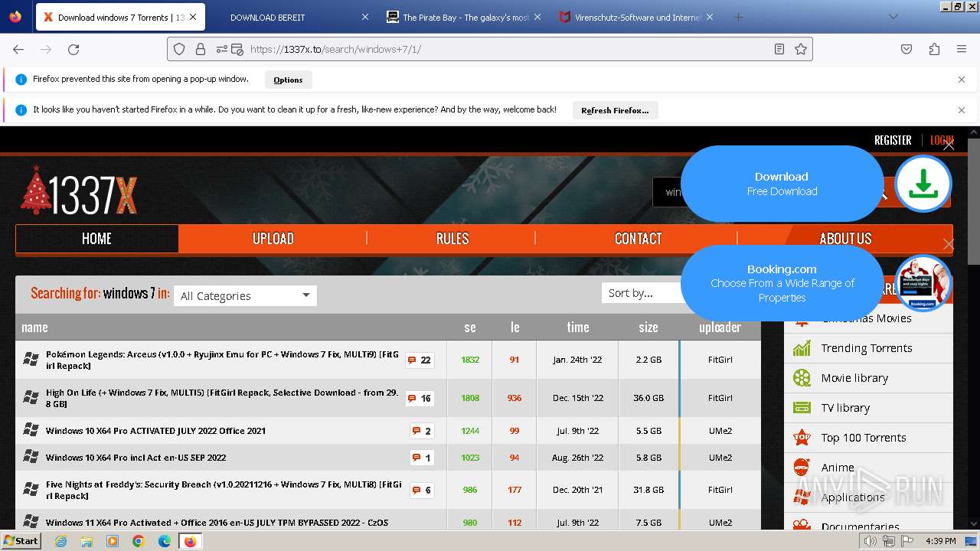980x551 pixels.
Task: Select CONTACT in site navigation
Action: [638, 239]
